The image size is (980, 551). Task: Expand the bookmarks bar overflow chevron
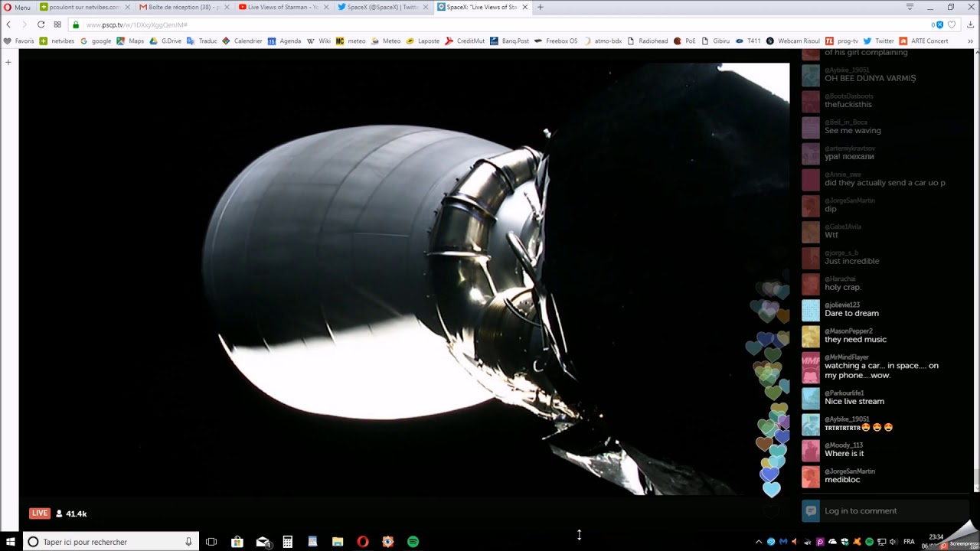pos(970,41)
